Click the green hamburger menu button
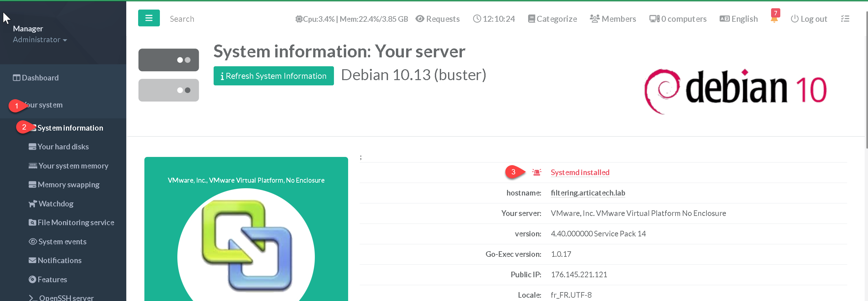Image resolution: width=868 pixels, height=301 pixels. pos(149,18)
